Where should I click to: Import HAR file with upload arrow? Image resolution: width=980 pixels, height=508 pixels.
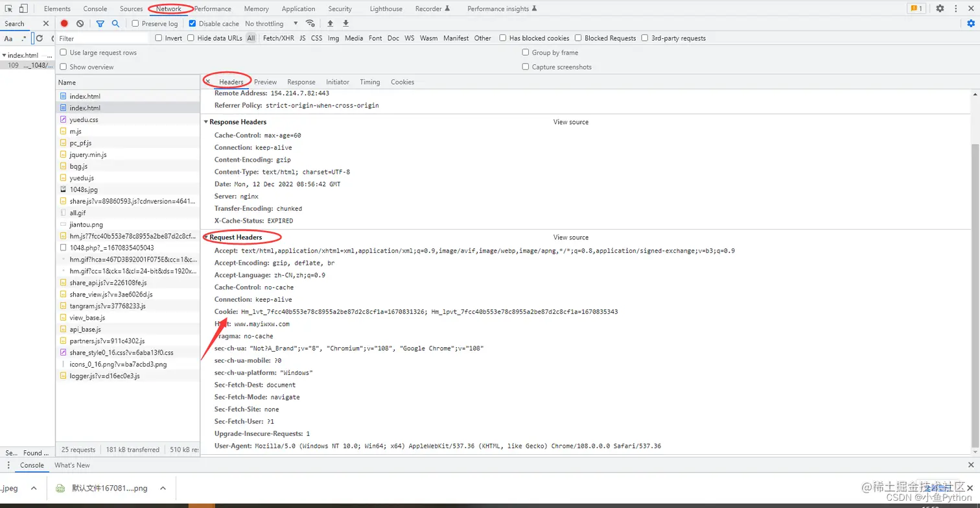(330, 23)
